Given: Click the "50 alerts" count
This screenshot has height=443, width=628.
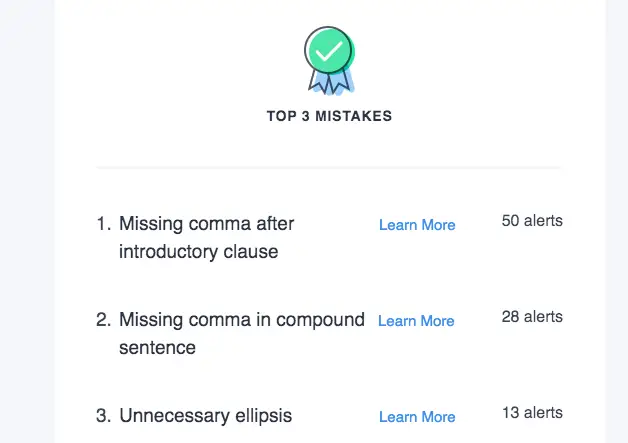Looking at the screenshot, I should [532, 221].
